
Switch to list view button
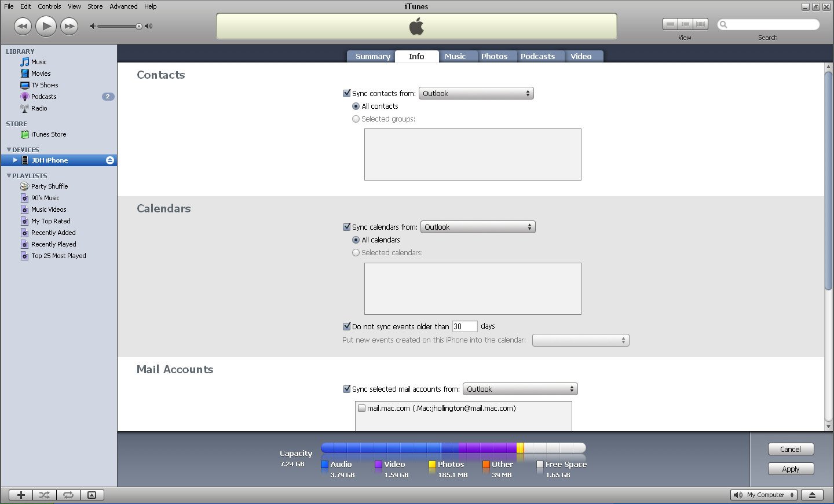[x=670, y=24]
